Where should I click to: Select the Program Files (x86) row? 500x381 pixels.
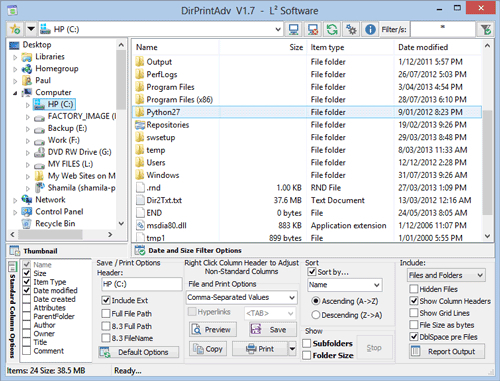tap(307, 99)
